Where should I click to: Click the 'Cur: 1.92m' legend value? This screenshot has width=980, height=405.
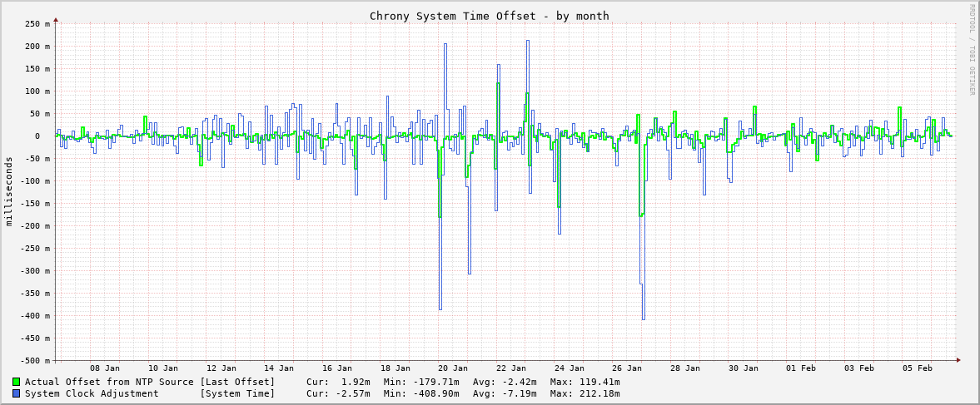click(338, 382)
